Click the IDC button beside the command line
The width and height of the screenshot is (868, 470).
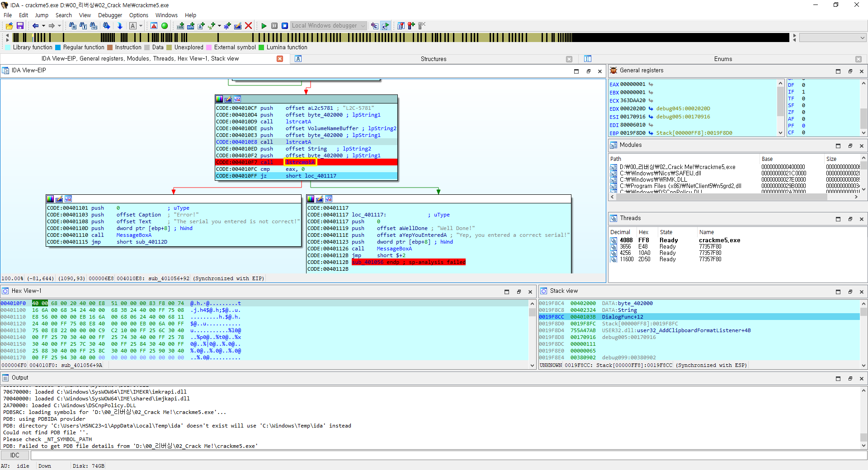click(15, 455)
